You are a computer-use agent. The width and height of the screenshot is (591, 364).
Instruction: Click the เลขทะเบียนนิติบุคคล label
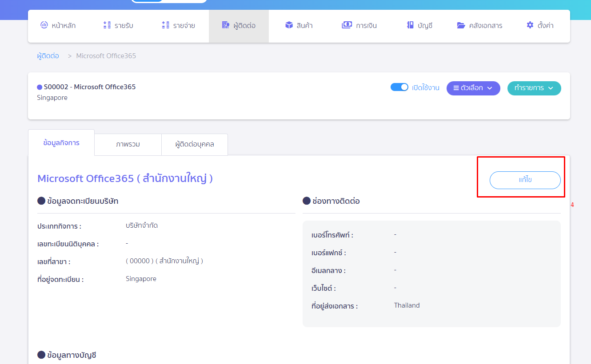coord(68,244)
